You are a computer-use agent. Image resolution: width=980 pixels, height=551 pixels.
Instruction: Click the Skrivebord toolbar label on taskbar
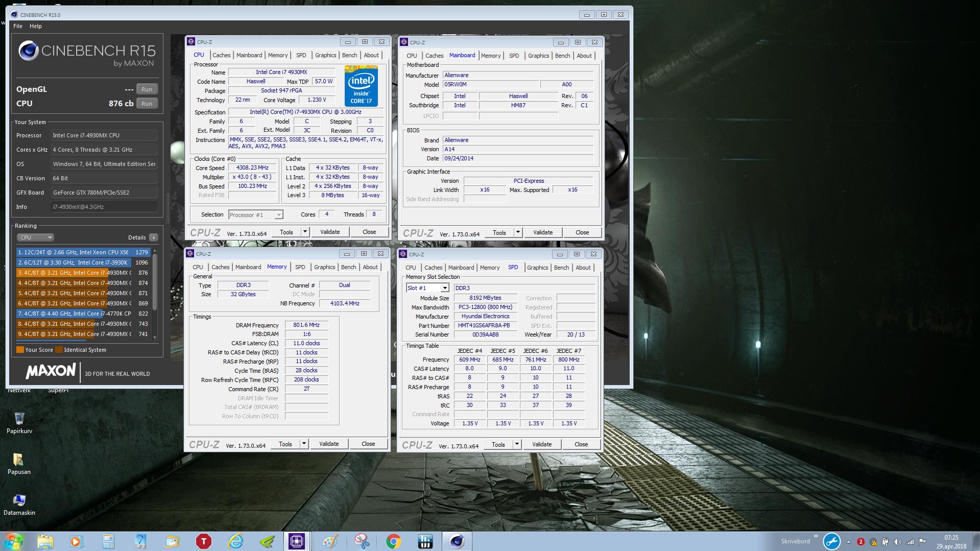[x=795, y=541]
